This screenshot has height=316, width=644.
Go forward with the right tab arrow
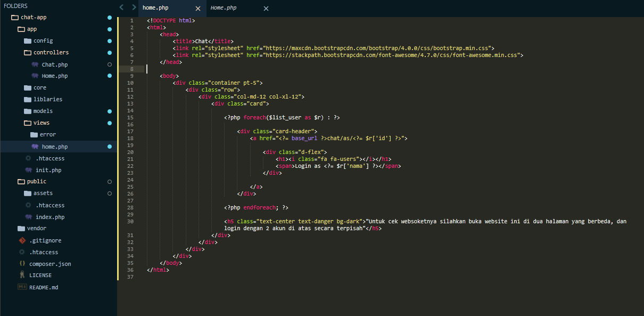point(134,7)
